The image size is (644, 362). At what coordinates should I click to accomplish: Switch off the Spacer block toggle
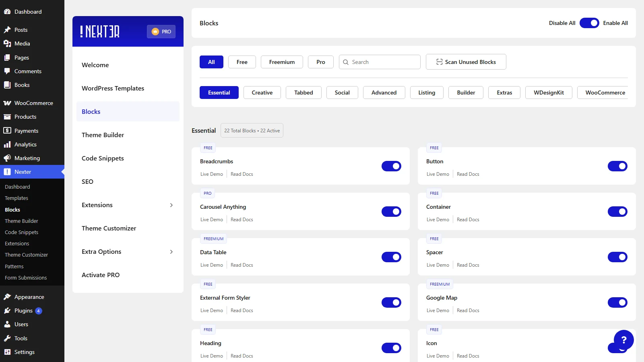point(617,257)
